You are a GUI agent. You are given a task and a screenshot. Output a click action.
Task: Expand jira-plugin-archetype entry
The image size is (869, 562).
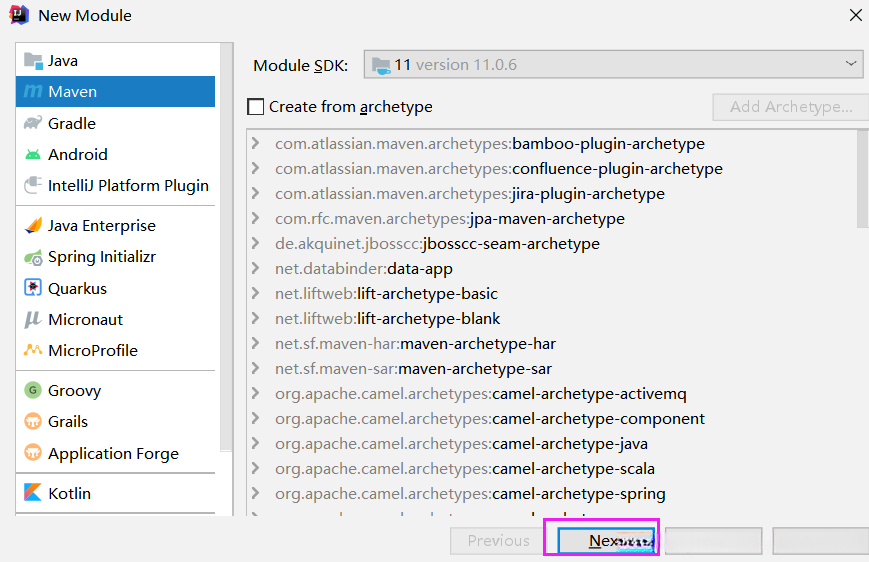click(x=255, y=193)
